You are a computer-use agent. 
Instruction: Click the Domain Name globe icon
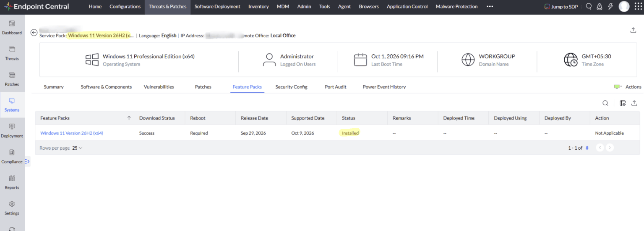click(468, 60)
